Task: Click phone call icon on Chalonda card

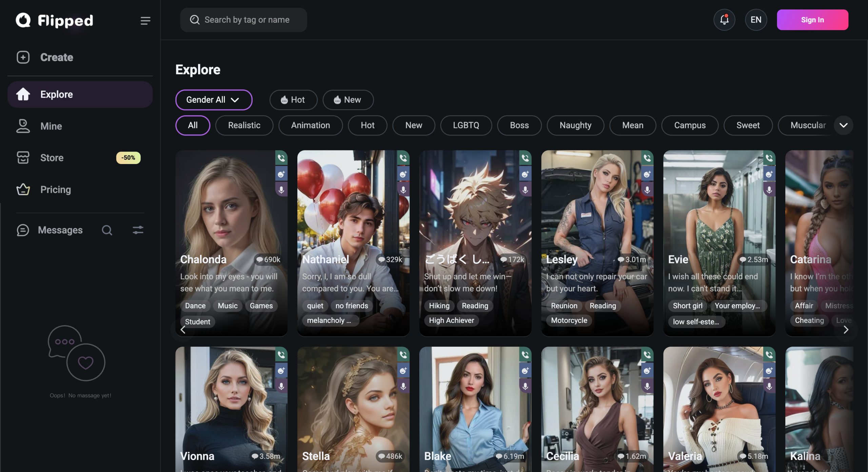Action: click(x=281, y=158)
